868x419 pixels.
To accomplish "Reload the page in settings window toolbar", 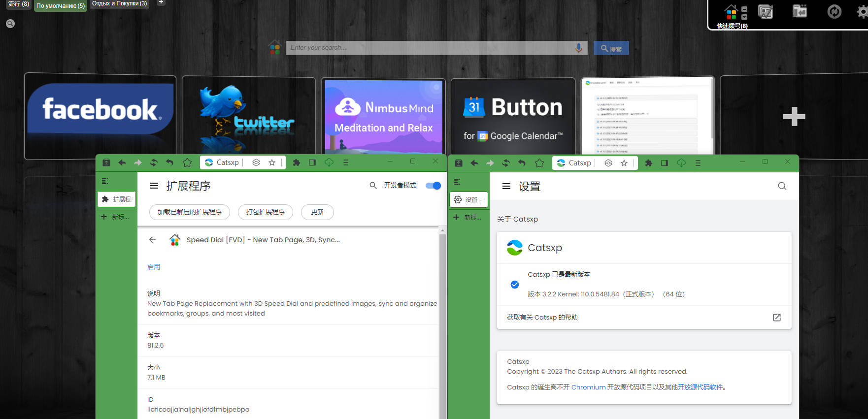I will tap(506, 163).
